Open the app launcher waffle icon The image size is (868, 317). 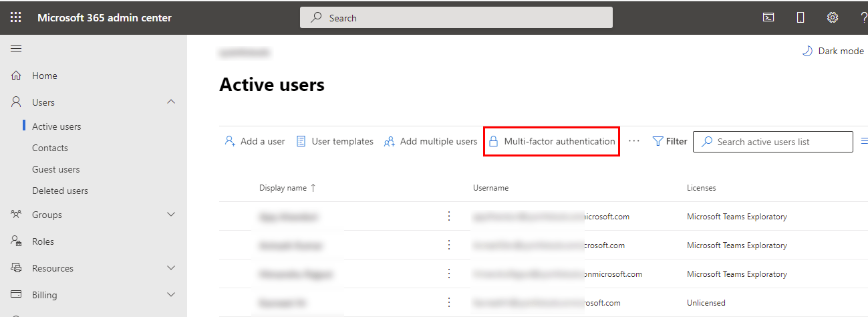coord(16,17)
